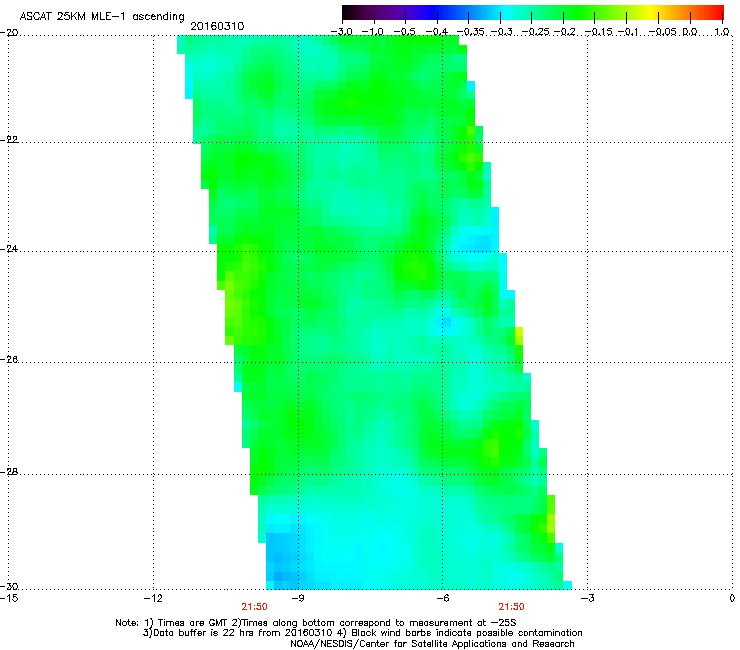Click the red 21:50 time near -6 longitude
The image size is (740, 650).
(x=512, y=607)
